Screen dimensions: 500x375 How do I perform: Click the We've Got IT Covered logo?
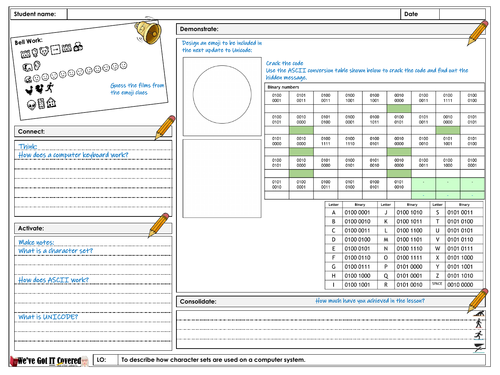[50, 361]
